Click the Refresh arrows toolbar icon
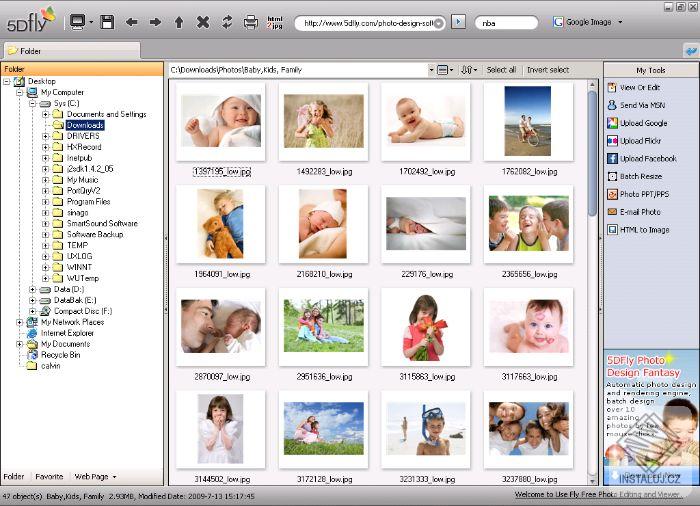700x506 pixels. coord(227,22)
